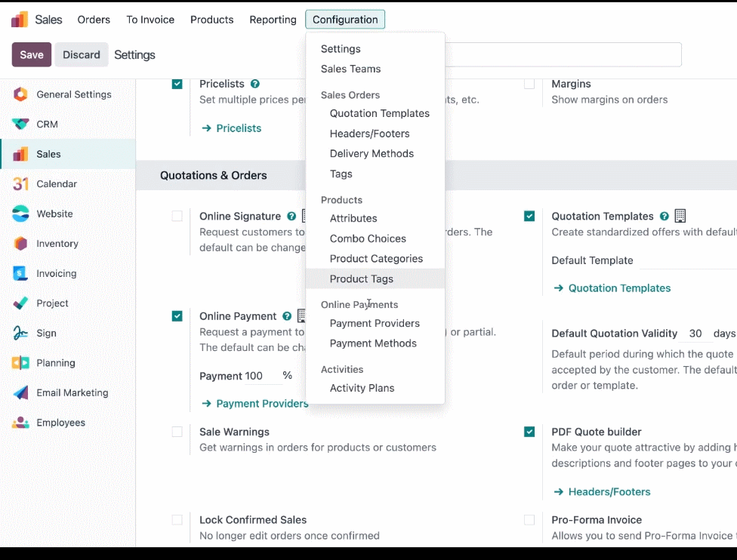Open the Website globe icon

point(20,214)
